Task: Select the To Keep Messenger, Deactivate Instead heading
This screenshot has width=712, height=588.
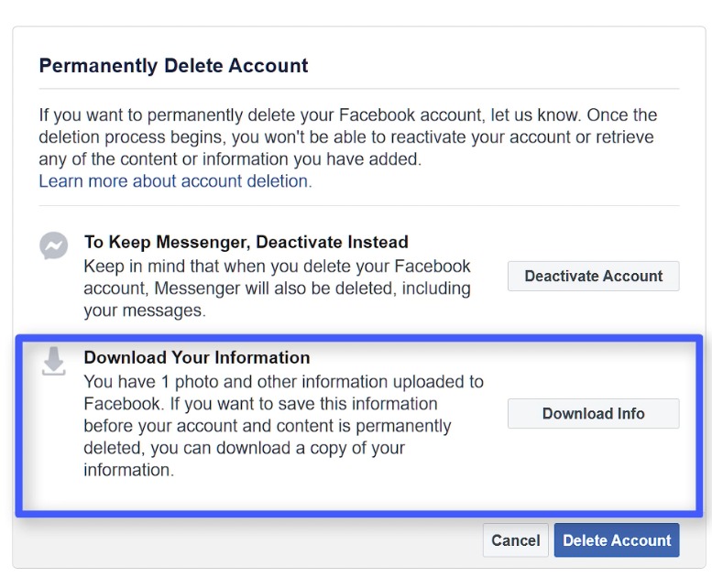Action: [246, 242]
